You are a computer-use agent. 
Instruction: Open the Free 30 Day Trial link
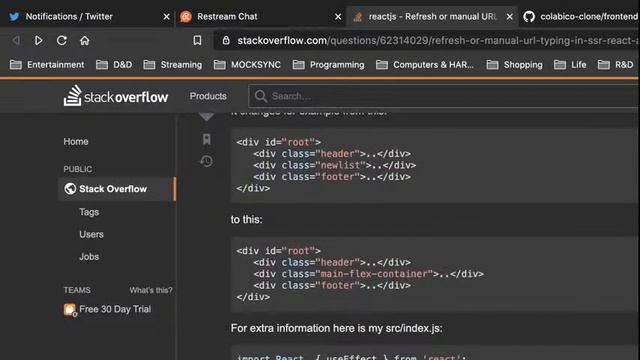[115, 309]
